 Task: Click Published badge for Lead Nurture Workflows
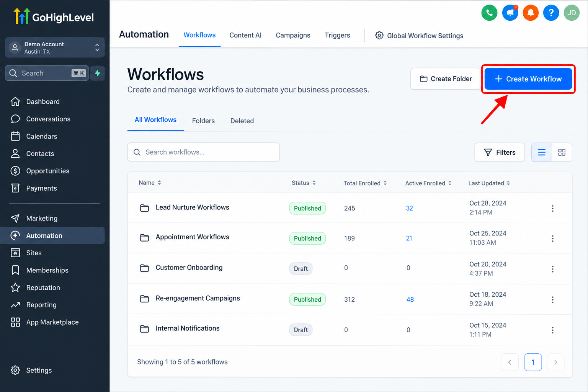(x=307, y=208)
